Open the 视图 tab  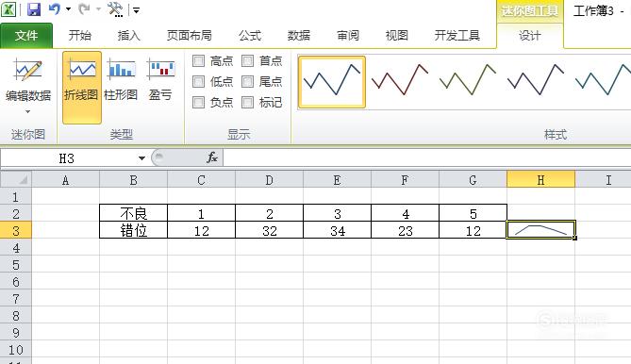click(x=397, y=36)
